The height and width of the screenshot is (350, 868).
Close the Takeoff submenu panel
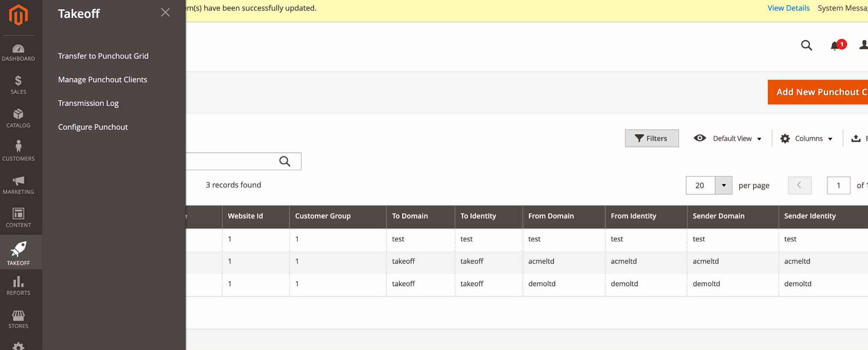click(x=165, y=13)
